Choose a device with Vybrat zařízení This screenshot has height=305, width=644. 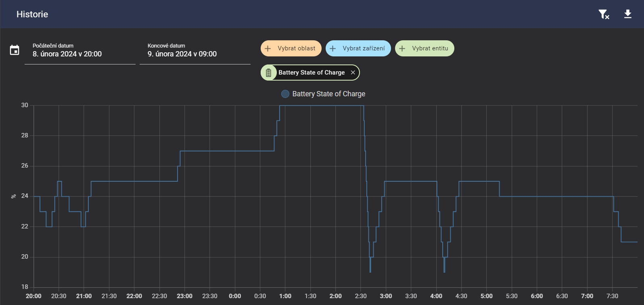pos(358,48)
